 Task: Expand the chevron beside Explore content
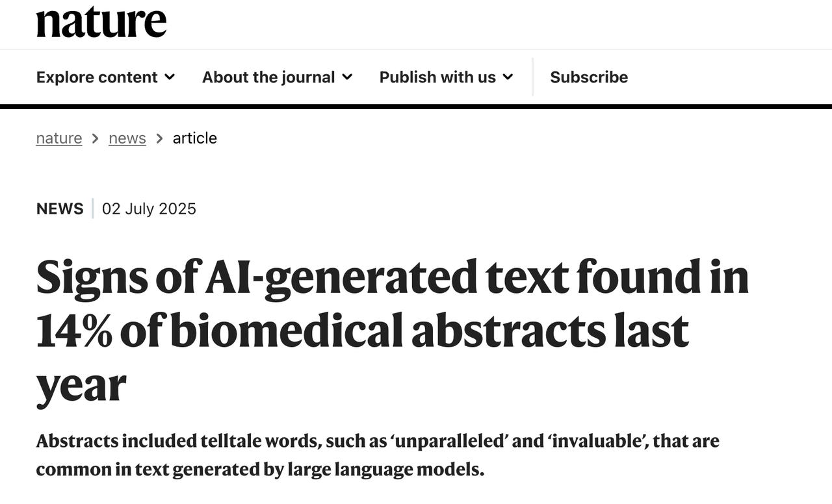coord(170,77)
